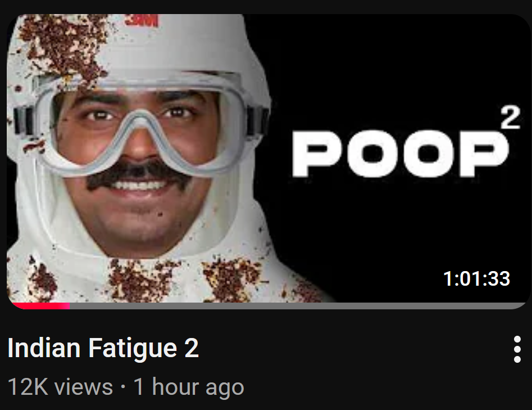Viewport: 532px width, 410px height.
Task: Click the 3M logo on the hood
Action: point(142,20)
